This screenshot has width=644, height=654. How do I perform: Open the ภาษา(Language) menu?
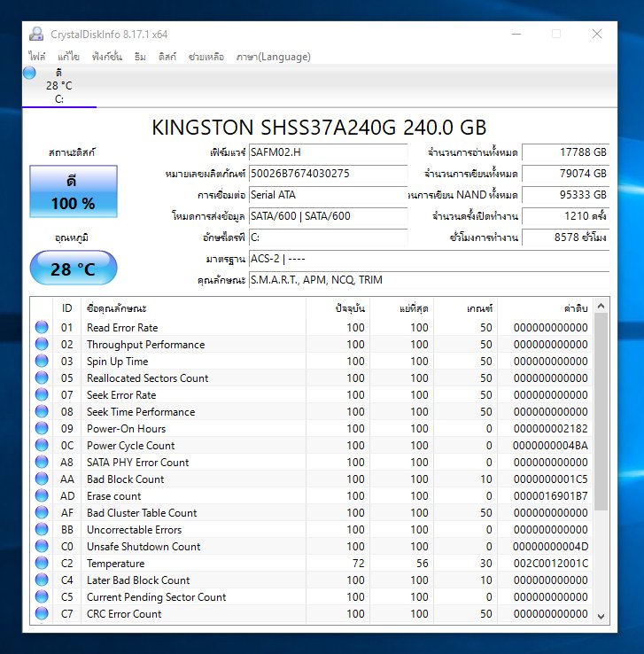point(273,57)
